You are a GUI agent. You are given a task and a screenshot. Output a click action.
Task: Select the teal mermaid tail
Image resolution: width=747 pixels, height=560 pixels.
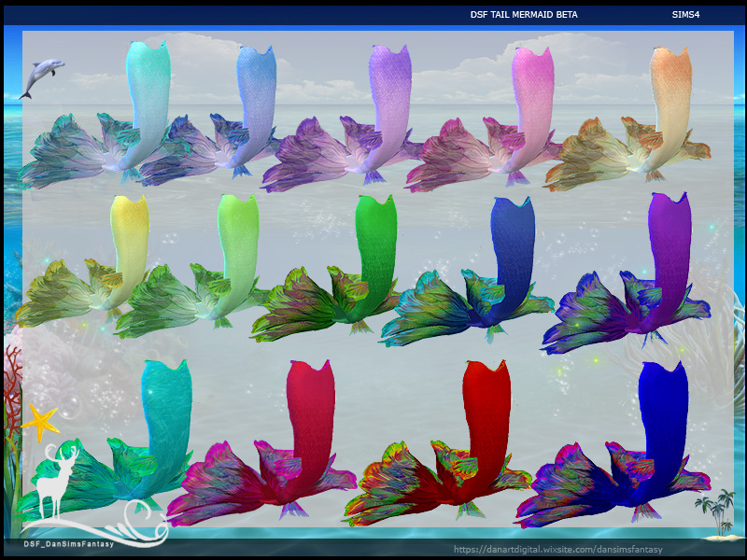pos(105,441)
